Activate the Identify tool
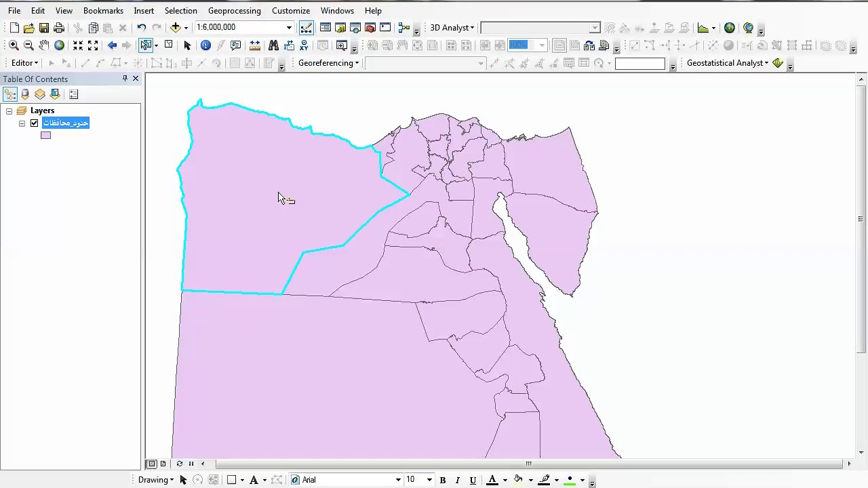 point(205,45)
